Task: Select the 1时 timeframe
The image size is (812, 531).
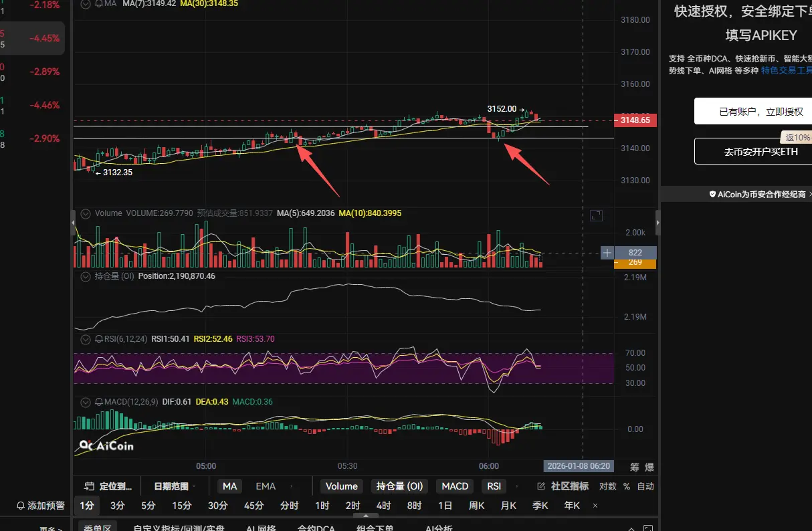Action: click(322, 506)
